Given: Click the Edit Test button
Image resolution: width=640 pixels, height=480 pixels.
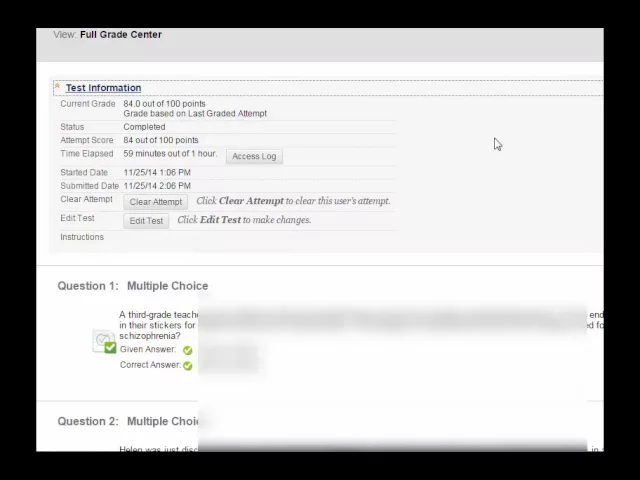Looking at the screenshot, I should pyautogui.click(x=146, y=221).
